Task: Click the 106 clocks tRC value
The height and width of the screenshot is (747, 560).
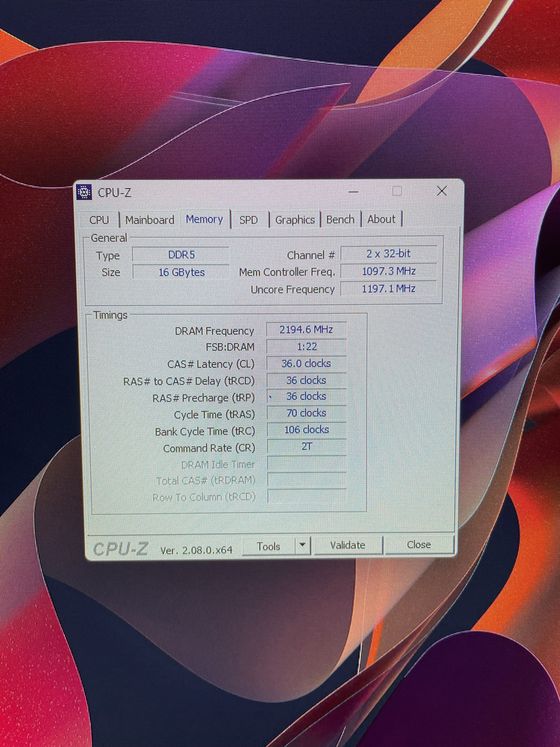Action: click(306, 430)
